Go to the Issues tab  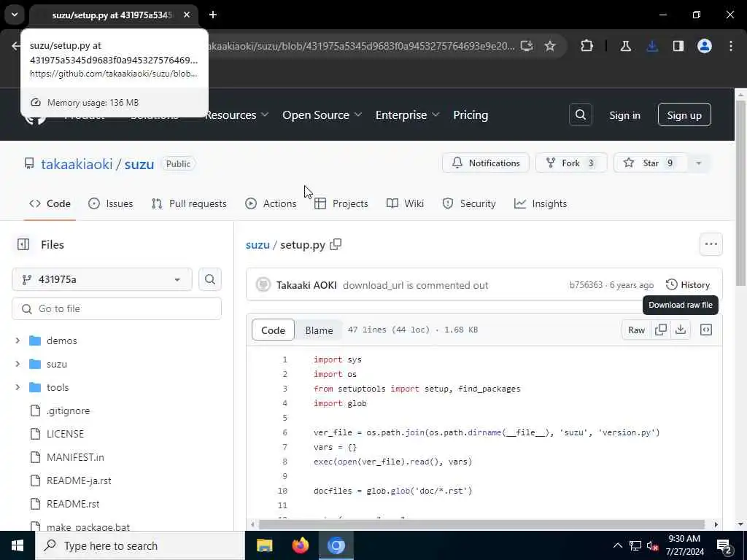[111, 204]
